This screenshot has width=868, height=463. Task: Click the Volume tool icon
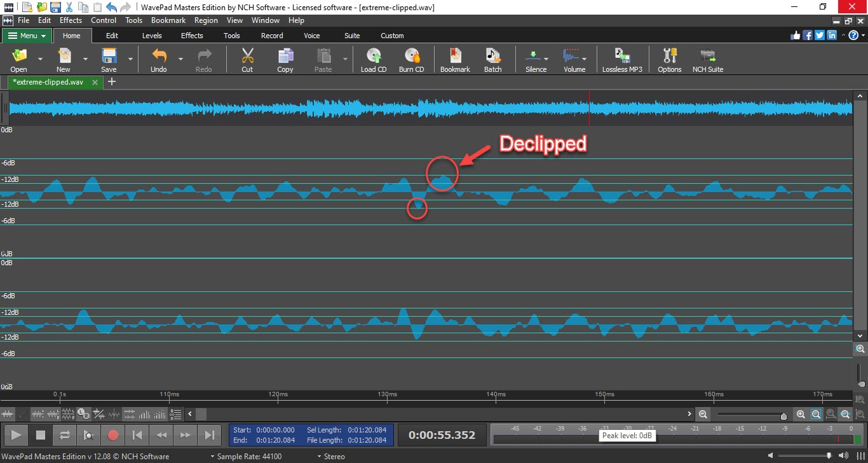point(571,56)
